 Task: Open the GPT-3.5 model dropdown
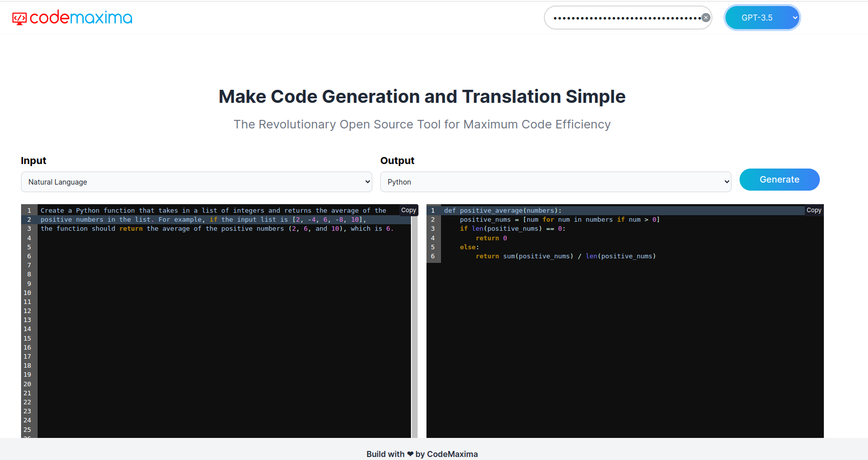point(762,18)
